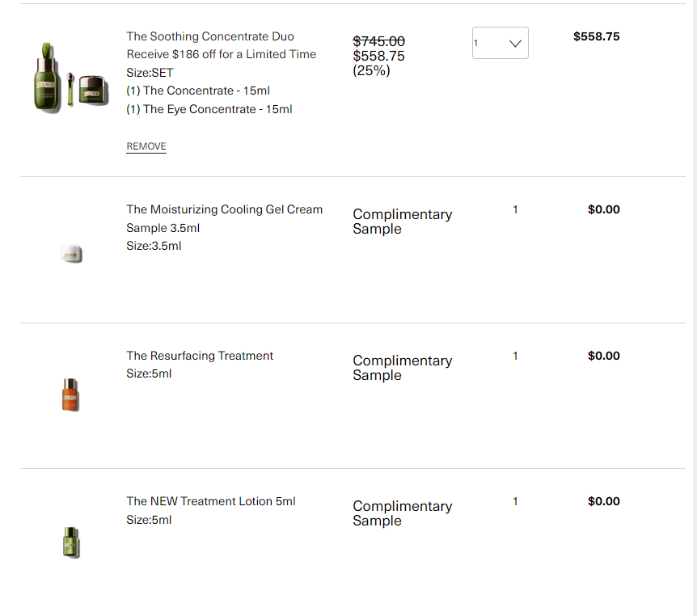The width and height of the screenshot is (697, 616).
Task: Click the Moisturizing Cooling Gel Cream thumbnail
Action: pyautogui.click(x=71, y=253)
